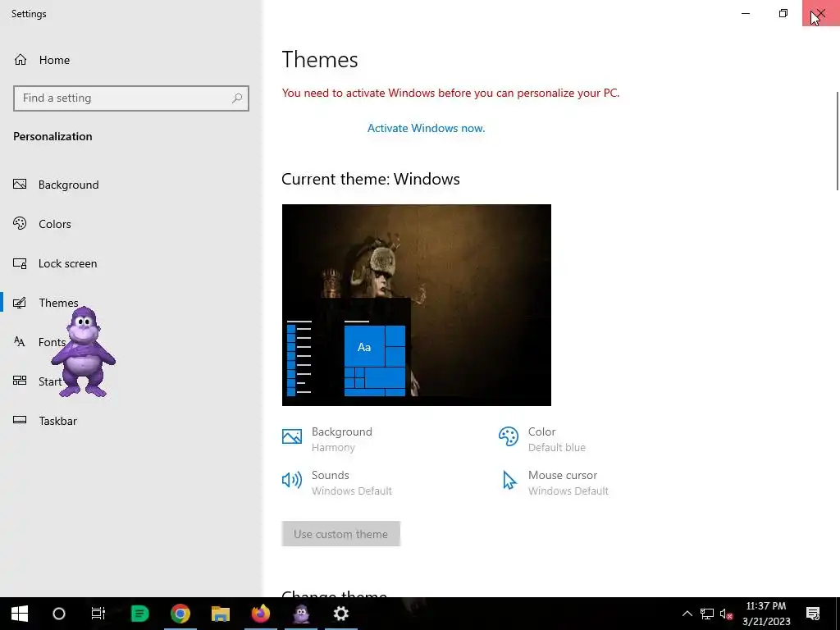Click the Background picture icon in sidebar
The width and height of the screenshot is (840, 630).
pyautogui.click(x=20, y=185)
